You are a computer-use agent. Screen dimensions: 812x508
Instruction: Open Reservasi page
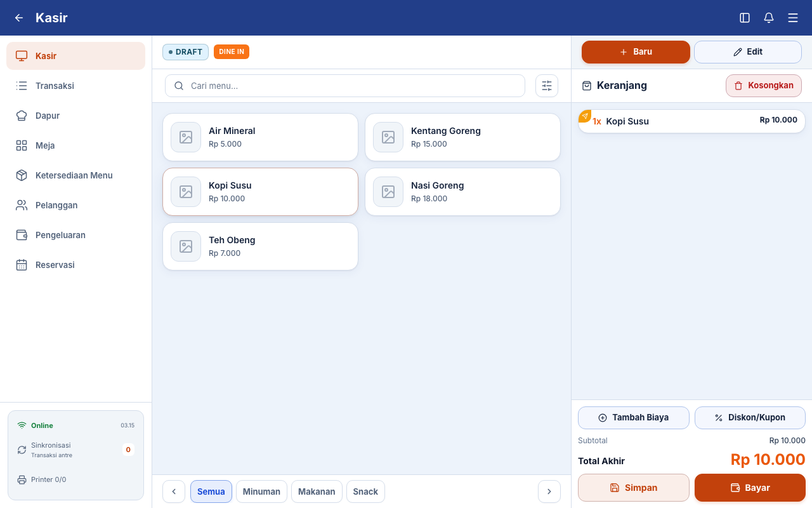(x=76, y=265)
